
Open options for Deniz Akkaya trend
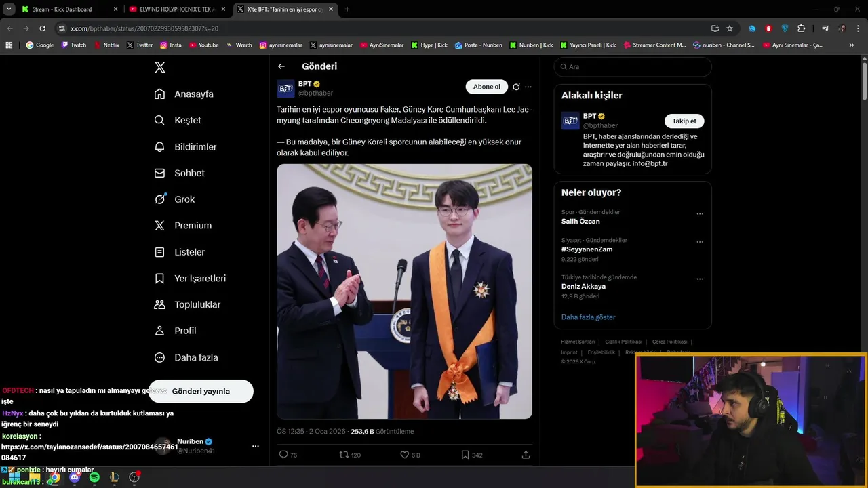(x=700, y=279)
